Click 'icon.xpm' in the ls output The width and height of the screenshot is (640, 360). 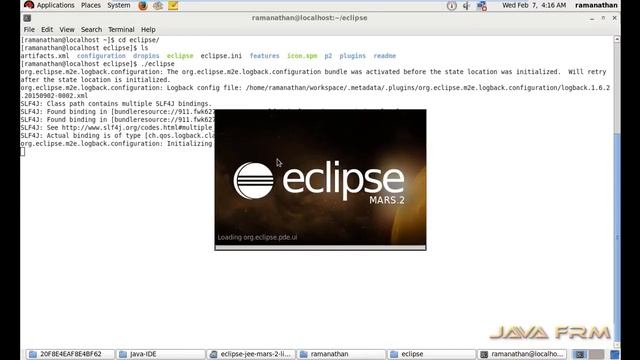coord(302,56)
